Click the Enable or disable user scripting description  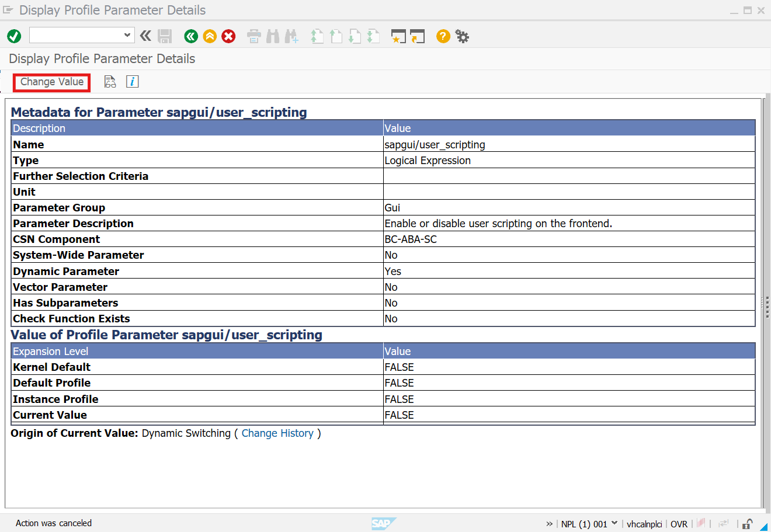(569, 223)
